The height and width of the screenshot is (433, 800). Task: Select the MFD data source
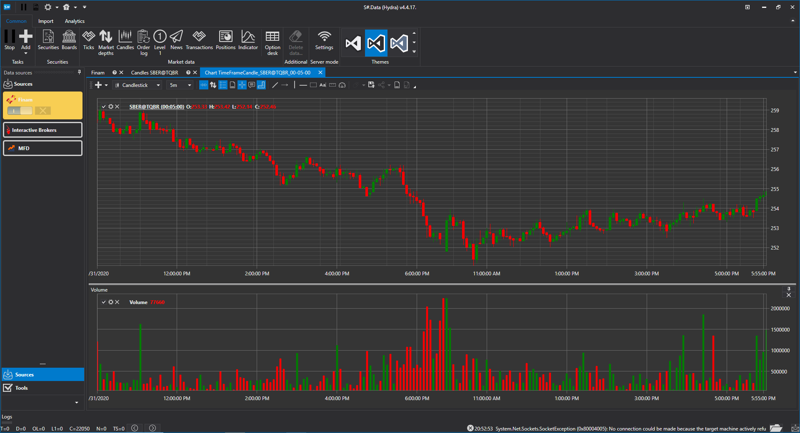[42, 148]
